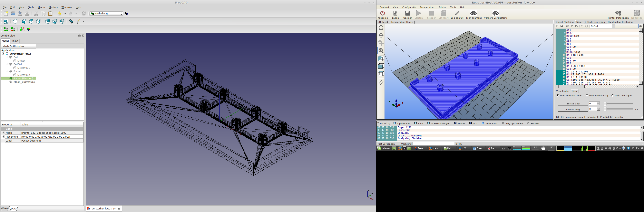The width and height of the screenshot is (644, 212).
Task: Select Toon complete code radio button
Action: tap(558, 95)
